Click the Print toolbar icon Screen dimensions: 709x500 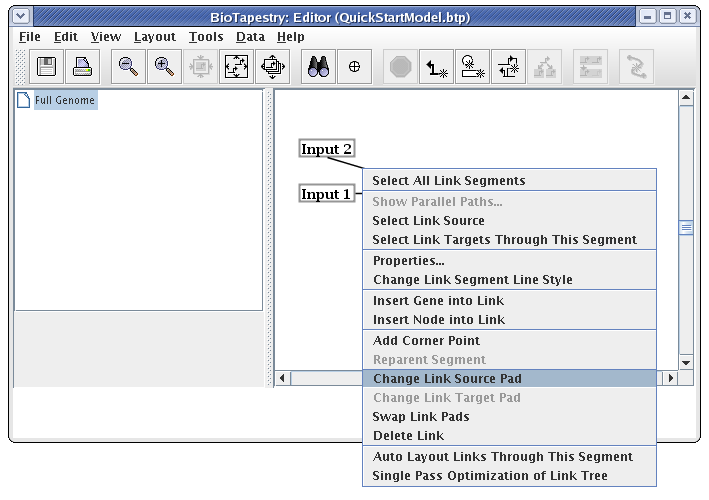82,67
